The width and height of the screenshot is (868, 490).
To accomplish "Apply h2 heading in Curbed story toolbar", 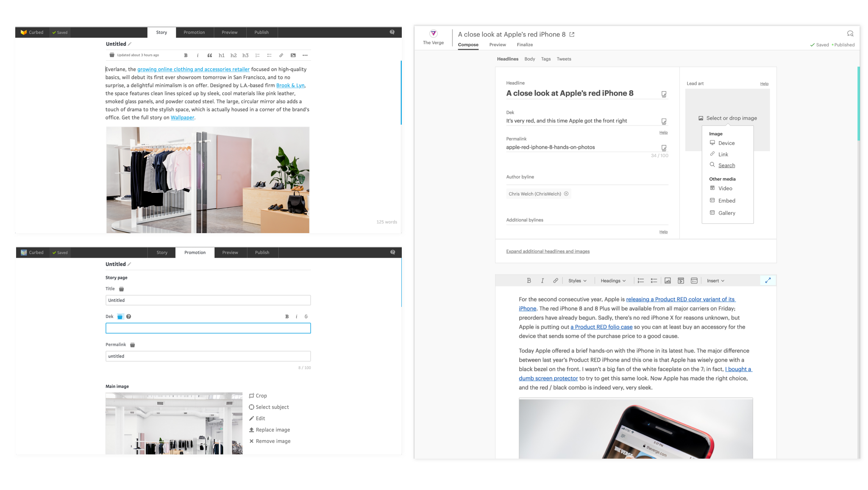I will tap(233, 55).
